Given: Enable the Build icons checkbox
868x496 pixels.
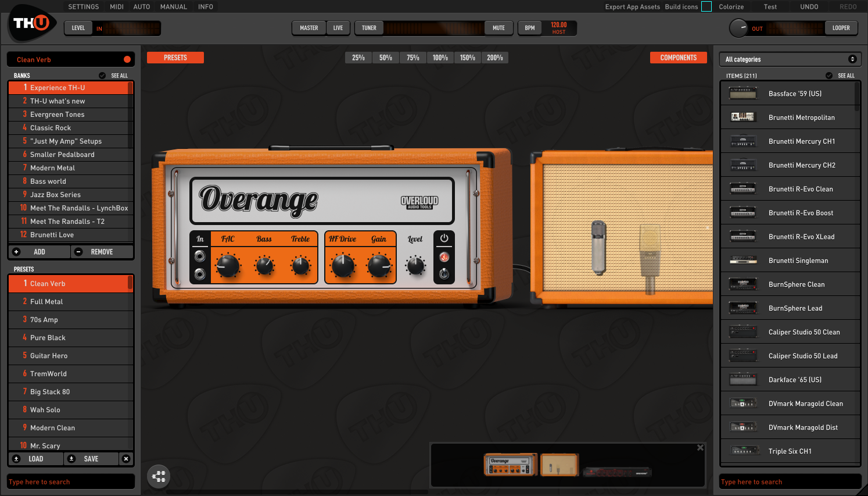Looking at the screenshot, I should pyautogui.click(x=706, y=6).
